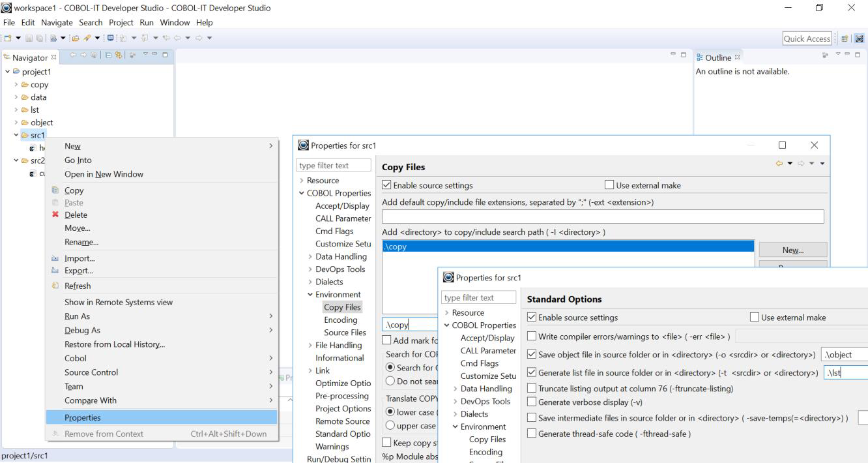This screenshot has width=868, height=463.
Task: Collapse the project1 tree node
Action: tap(8, 72)
